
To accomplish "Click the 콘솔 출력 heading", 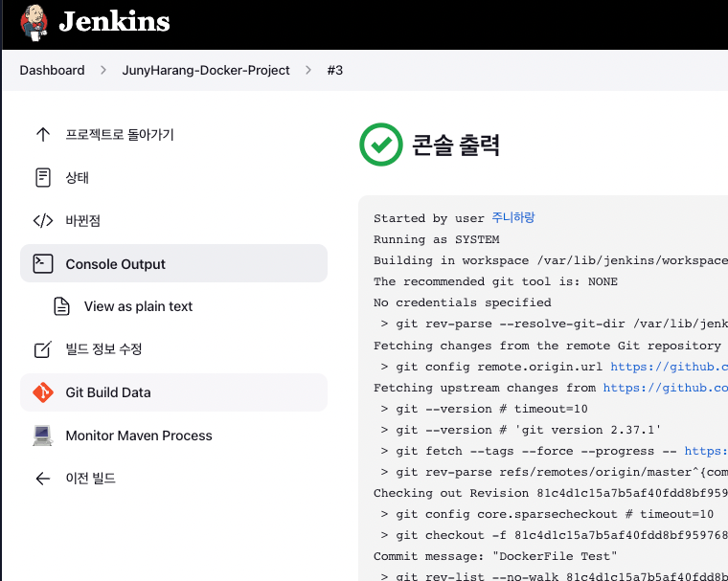I will click(455, 145).
